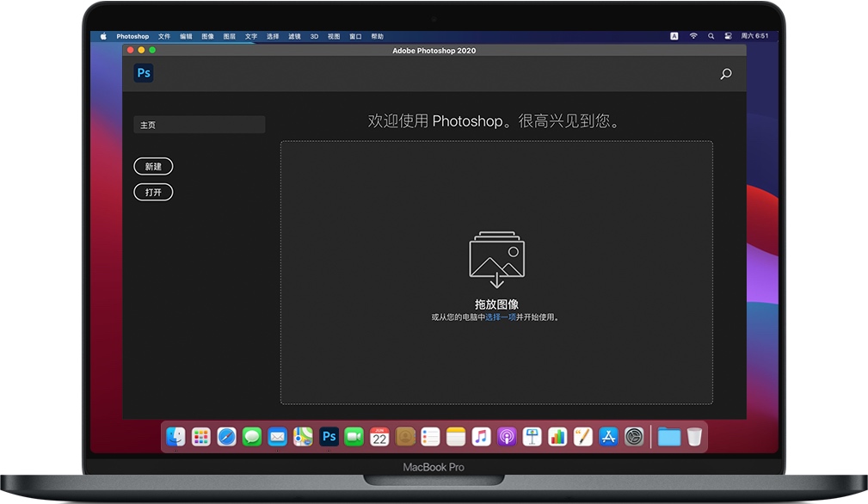Screen dimensions: 868x504
Task: Click the 打开 (Open) button
Action: click(153, 192)
